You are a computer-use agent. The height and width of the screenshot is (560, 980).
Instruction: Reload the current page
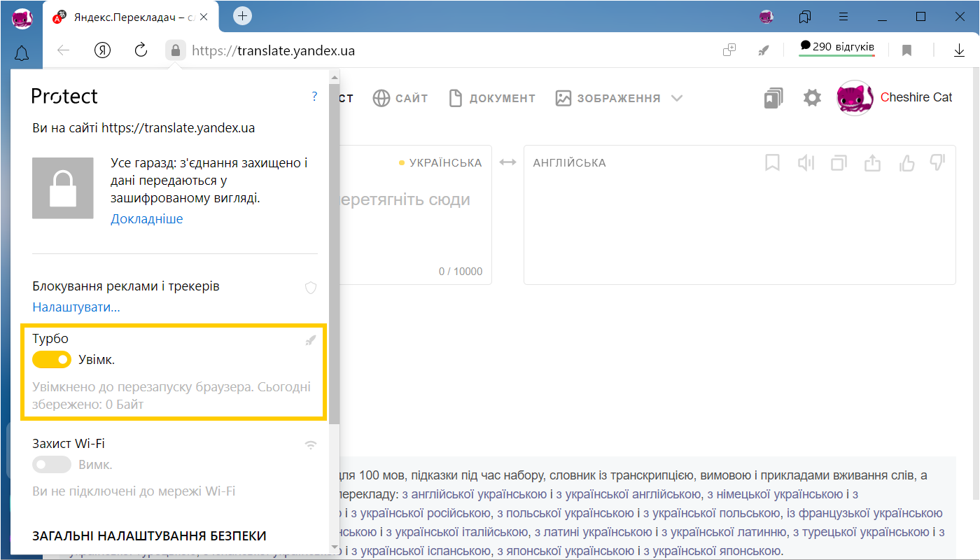coord(141,50)
